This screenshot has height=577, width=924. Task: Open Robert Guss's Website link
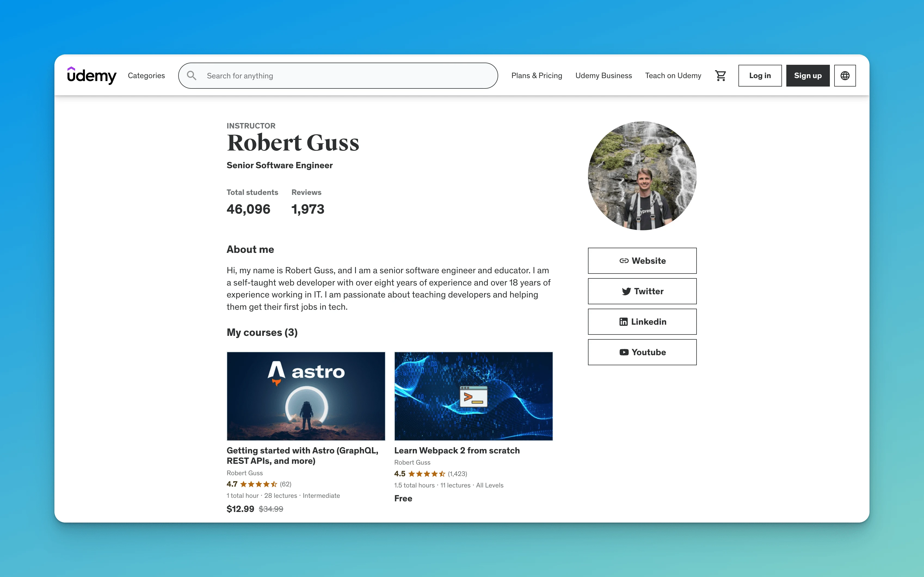pyautogui.click(x=642, y=260)
